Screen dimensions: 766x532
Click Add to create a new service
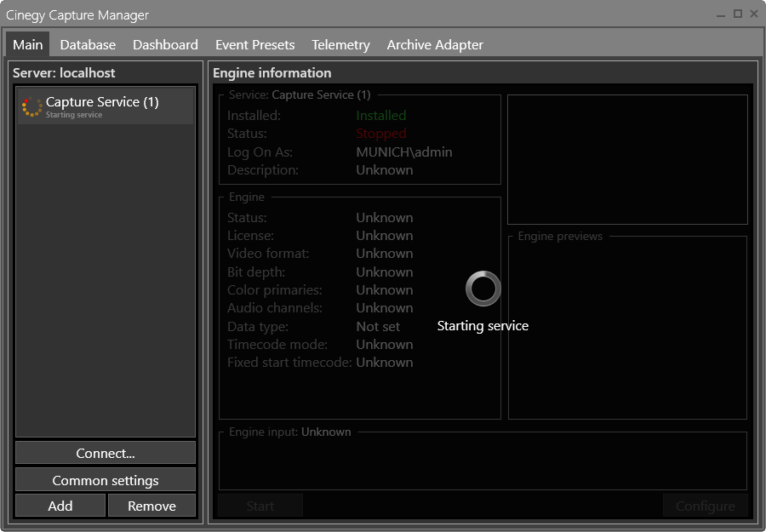pyautogui.click(x=60, y=505)
